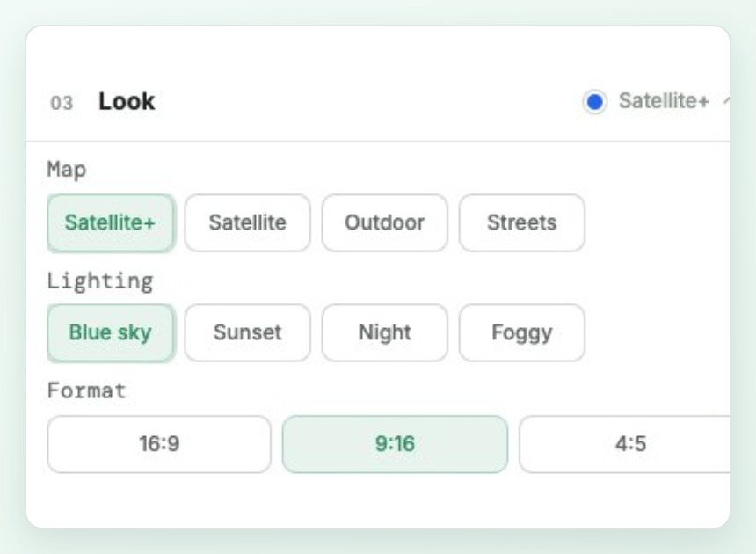Image resolution: width=756 pixels, height=554 pixels.
Task: Click the Lighting label
Action: (x=100, y=281)
